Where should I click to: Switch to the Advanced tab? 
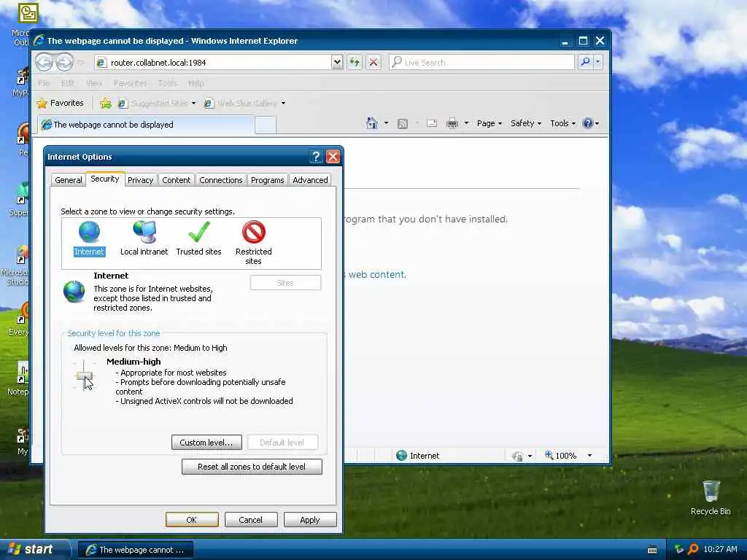pyautogui.click(x=310, y=180)
